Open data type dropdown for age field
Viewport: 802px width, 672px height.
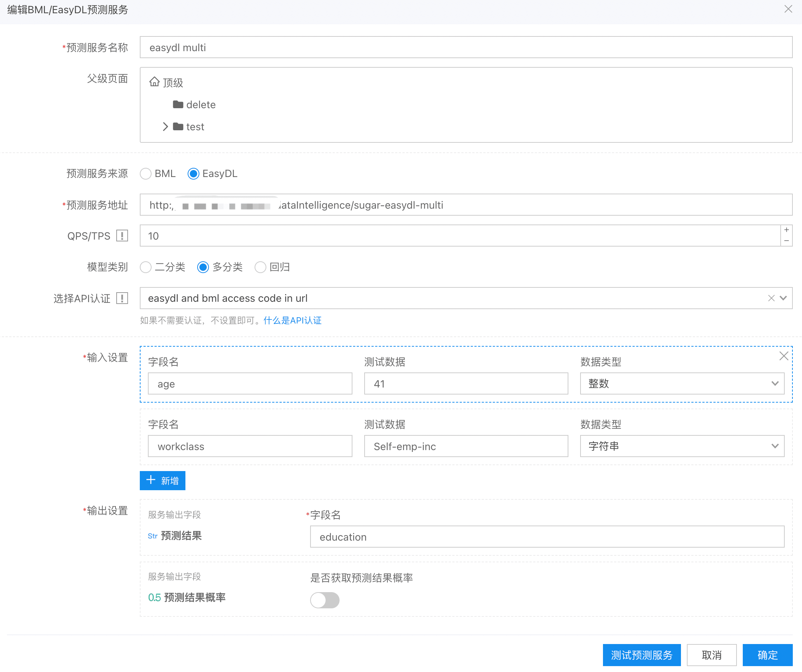pos(682,383)
